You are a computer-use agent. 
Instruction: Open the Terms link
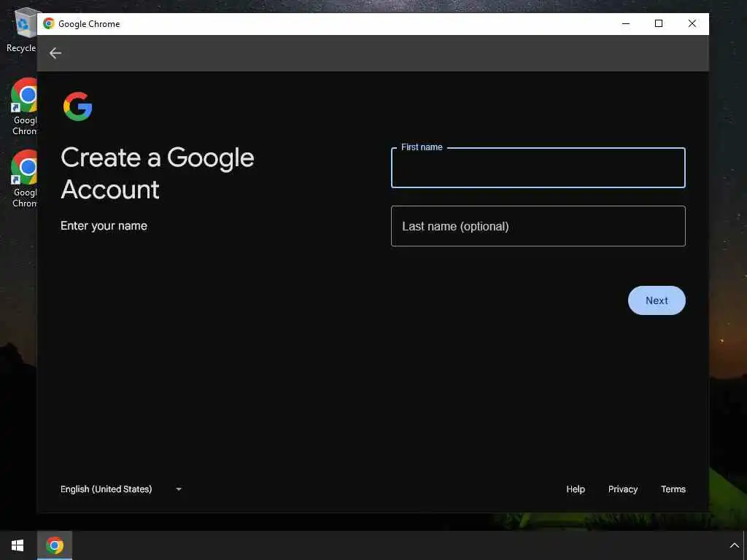673,489
